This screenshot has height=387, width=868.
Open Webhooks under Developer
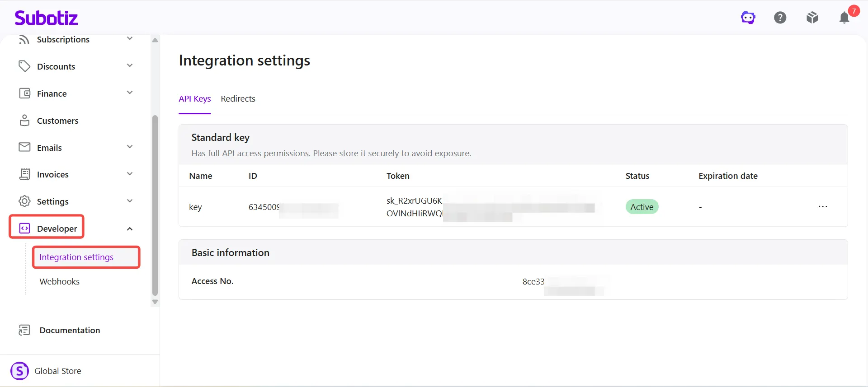59,282
